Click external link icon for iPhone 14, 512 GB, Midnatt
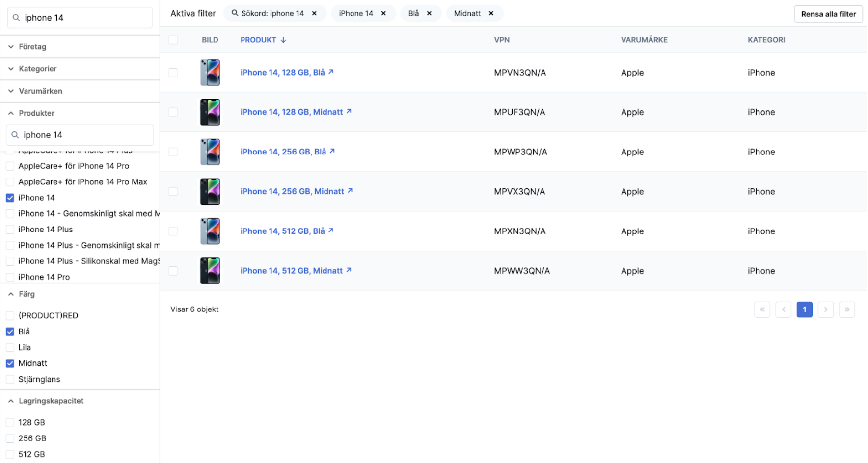This screenshot has width=868, height=463. click(349, 270)
